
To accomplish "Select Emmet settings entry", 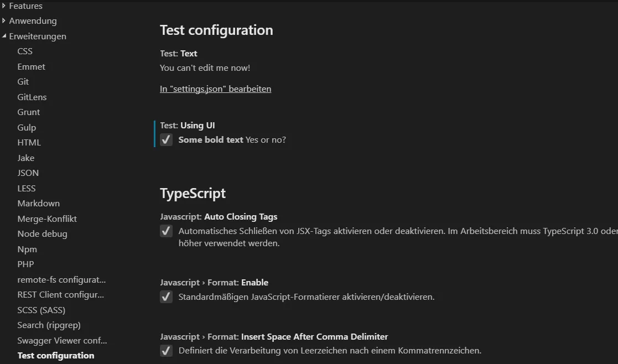I will (x=31, y=67).
